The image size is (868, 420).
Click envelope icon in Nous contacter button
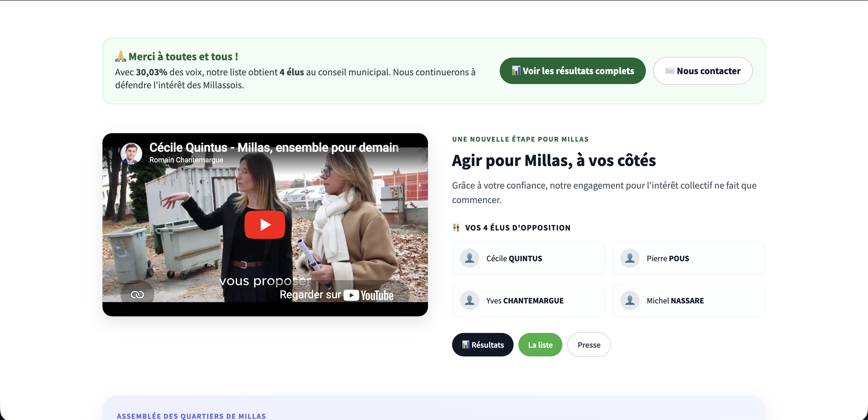click(669, 71)
